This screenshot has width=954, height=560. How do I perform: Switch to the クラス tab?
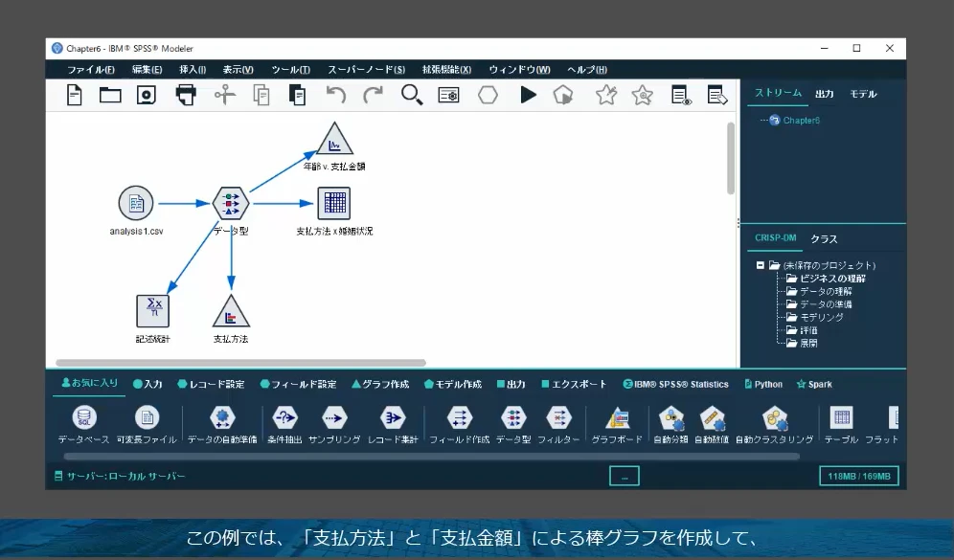coord(824,238)
